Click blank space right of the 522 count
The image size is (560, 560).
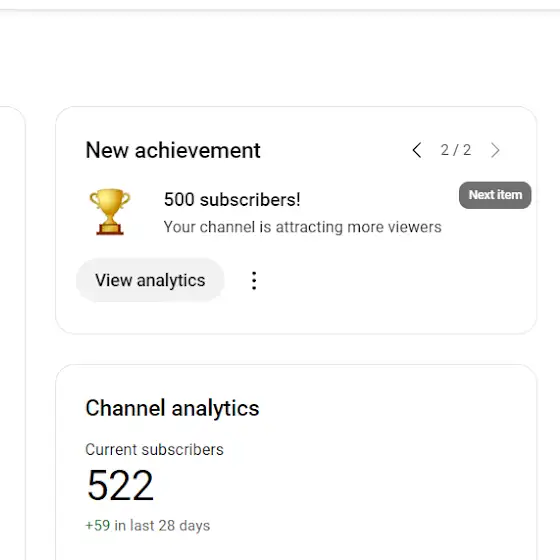pos(321,486)
